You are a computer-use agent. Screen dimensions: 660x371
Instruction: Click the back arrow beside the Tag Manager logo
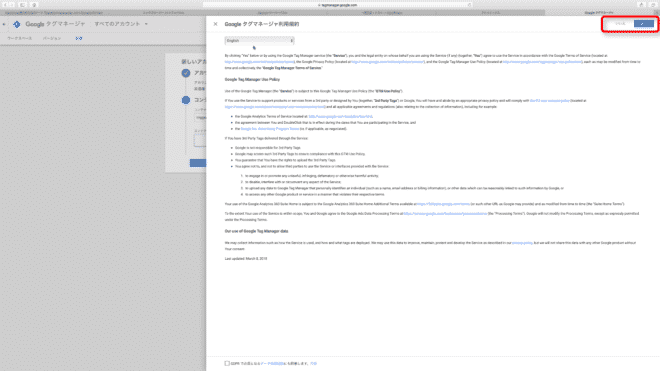4,24
